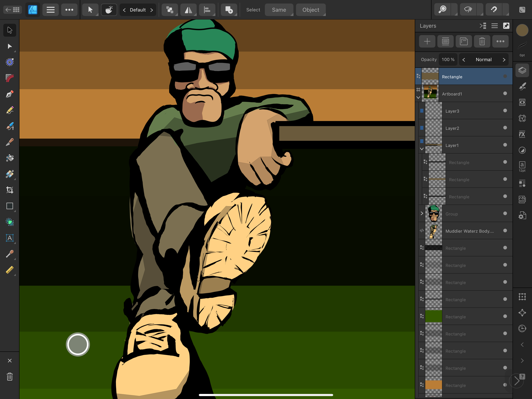Add a new layer with plus button
This screenshot has width=532, height=399.
click(x=427, y=41)
